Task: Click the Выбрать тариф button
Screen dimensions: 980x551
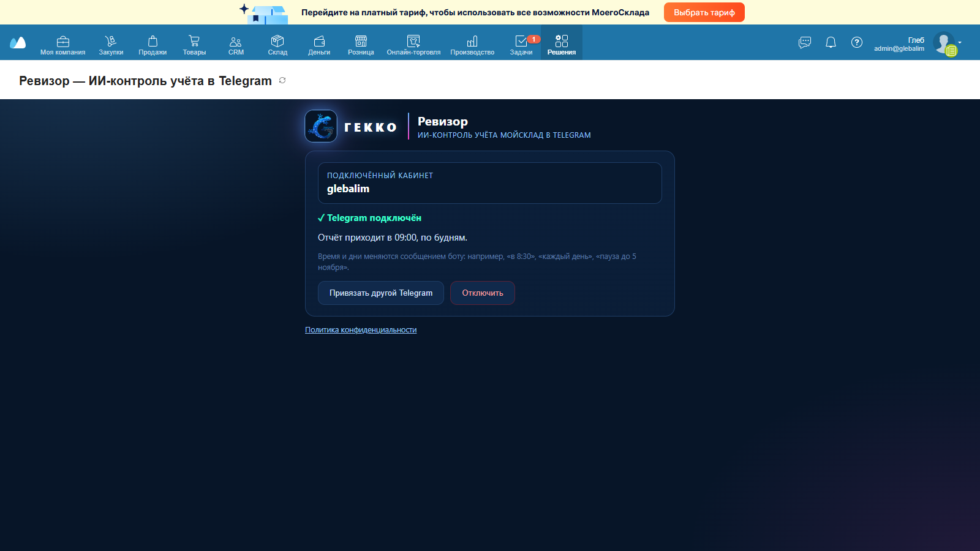Action: (704, 12)
